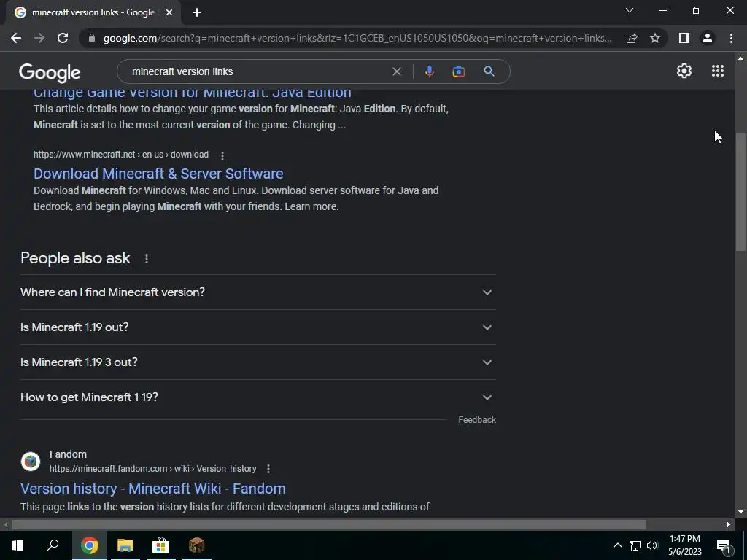The height and width of the screenshot is (560, 747).
Task: Go back to the previous page
Action: 16,38
